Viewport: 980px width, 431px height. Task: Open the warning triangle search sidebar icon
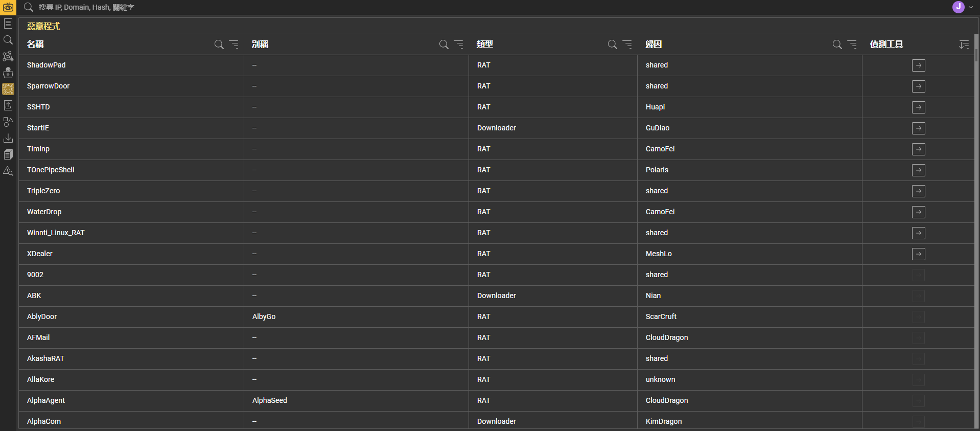(x=8, y=171)
